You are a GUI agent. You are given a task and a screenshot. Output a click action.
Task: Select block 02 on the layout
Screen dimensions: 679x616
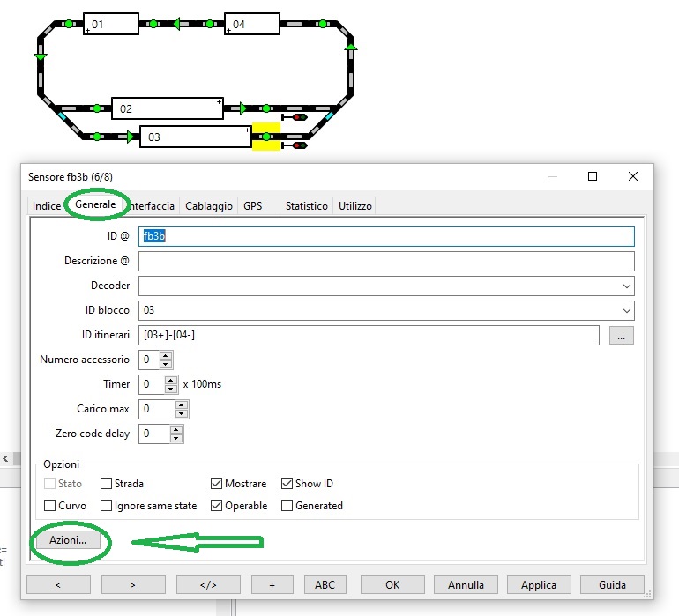coord(168,108)
